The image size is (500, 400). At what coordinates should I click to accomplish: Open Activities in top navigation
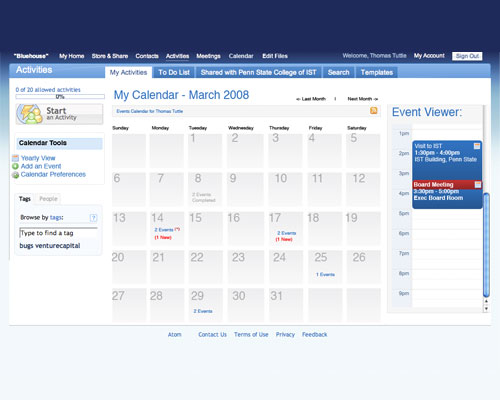(177, 56)
